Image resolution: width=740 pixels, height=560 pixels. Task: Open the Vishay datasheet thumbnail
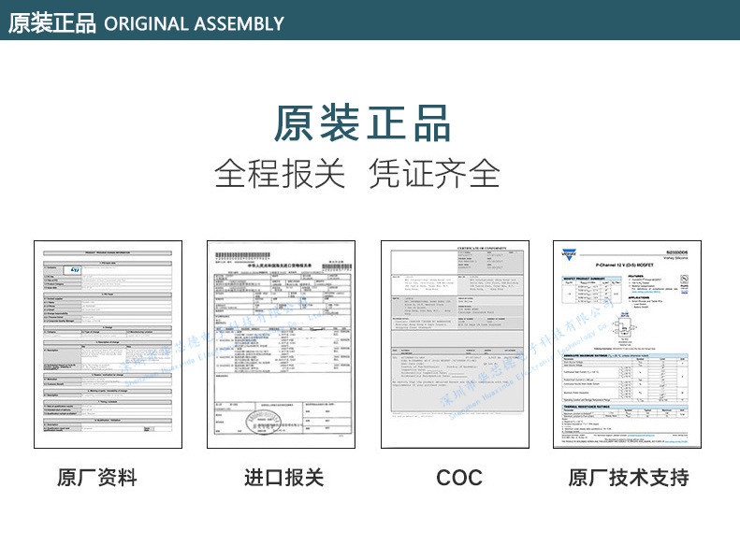point(627,344)
